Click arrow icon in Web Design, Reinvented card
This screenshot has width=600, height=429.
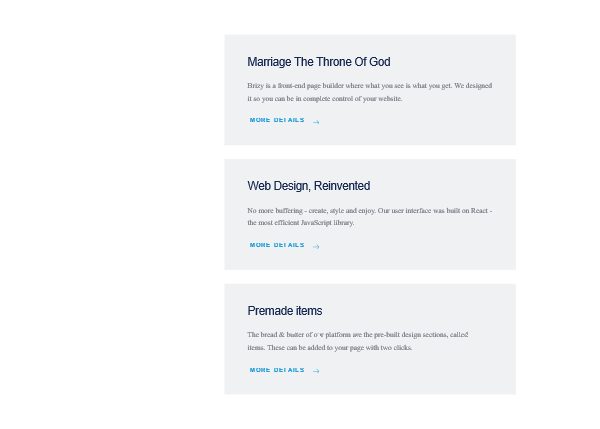pos(316,246)
